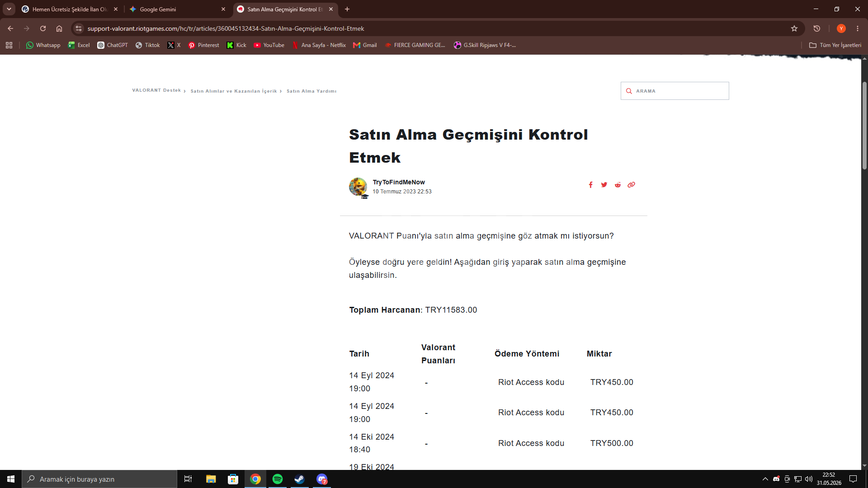The image size is (868, 488).
Task: Open Spotify from taskbar
Action: click(278, 479)
